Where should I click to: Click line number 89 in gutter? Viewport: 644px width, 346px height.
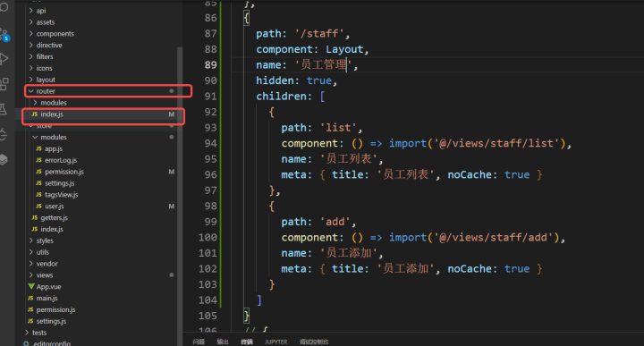211,65
